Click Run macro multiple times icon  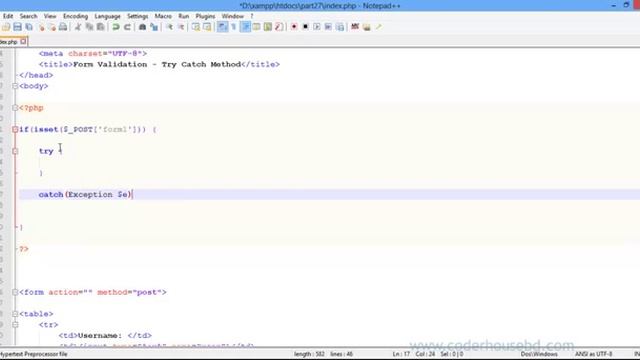328,27
